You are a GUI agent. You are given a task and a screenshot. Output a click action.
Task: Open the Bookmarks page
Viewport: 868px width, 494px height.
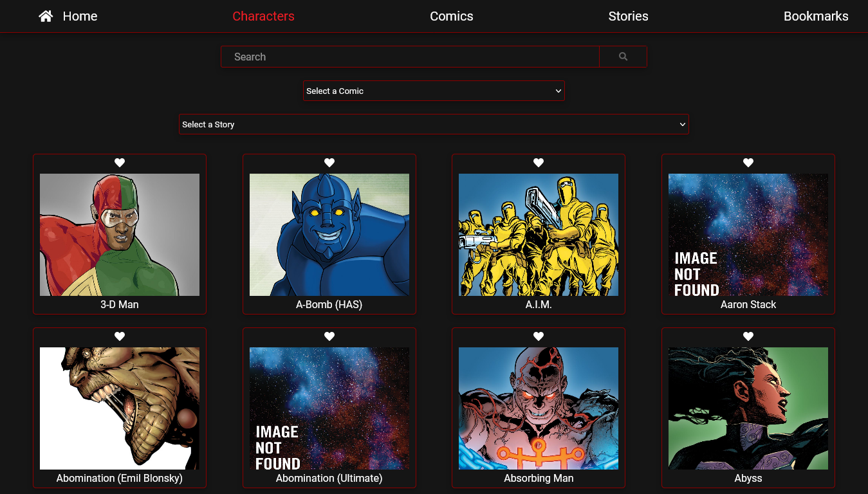point(815,16)
